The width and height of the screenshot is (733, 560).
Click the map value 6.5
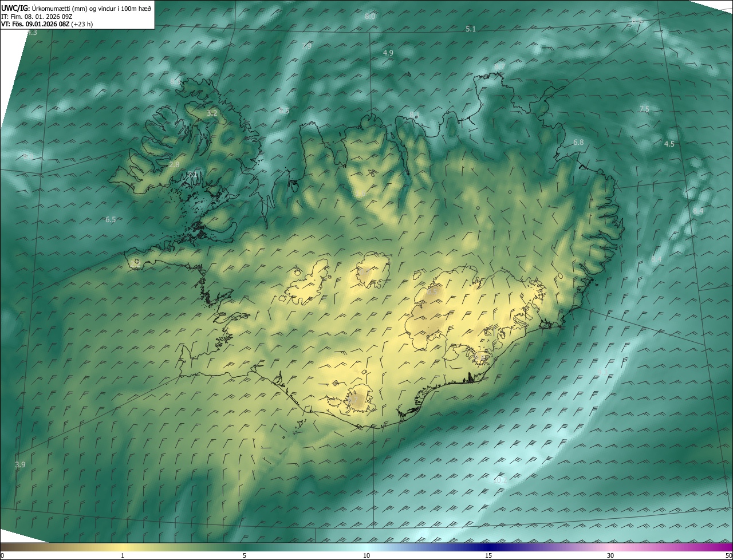[111, 220]
